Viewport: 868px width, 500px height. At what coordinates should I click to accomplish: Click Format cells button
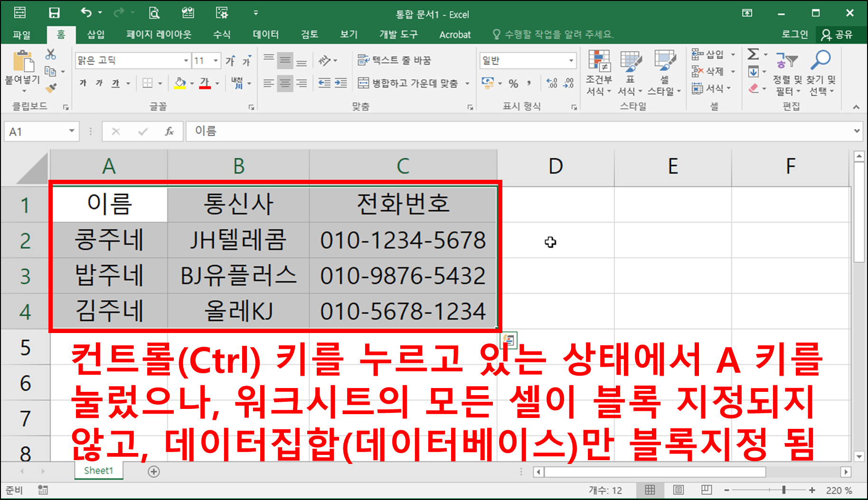pos(708,88)
